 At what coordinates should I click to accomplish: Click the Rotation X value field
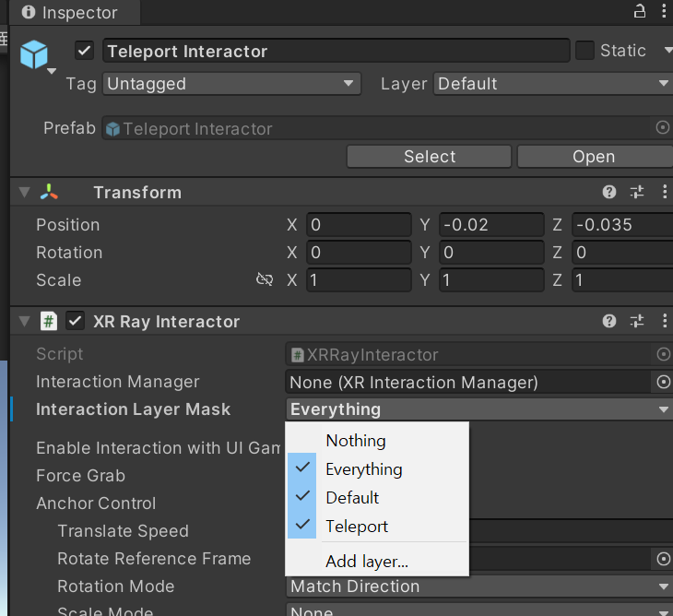pos(359,252)
